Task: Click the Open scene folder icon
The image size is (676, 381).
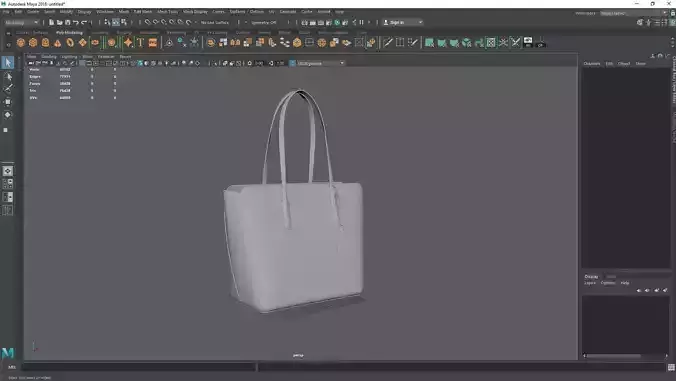Action: pos(59,22)
